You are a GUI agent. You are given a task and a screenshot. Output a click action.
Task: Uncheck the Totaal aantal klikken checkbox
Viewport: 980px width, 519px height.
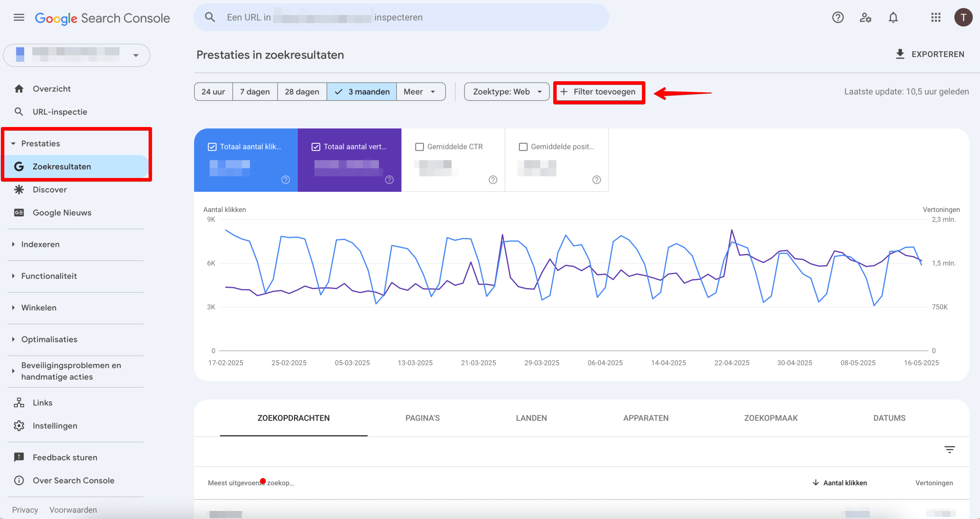point(212,147)
